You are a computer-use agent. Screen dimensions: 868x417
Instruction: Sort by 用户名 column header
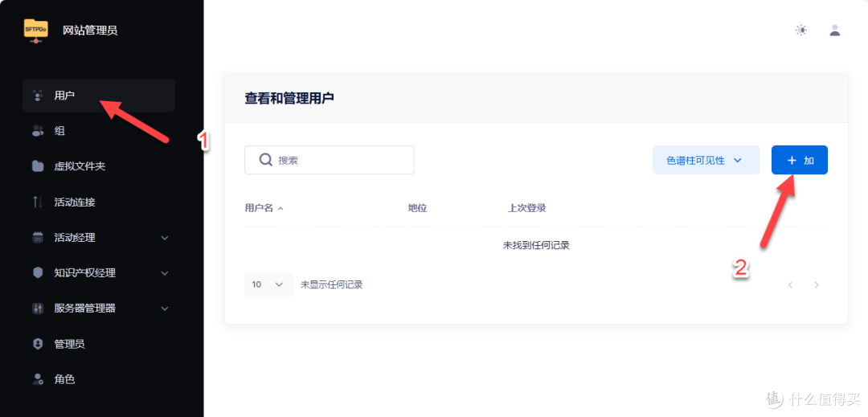point(264,209)
